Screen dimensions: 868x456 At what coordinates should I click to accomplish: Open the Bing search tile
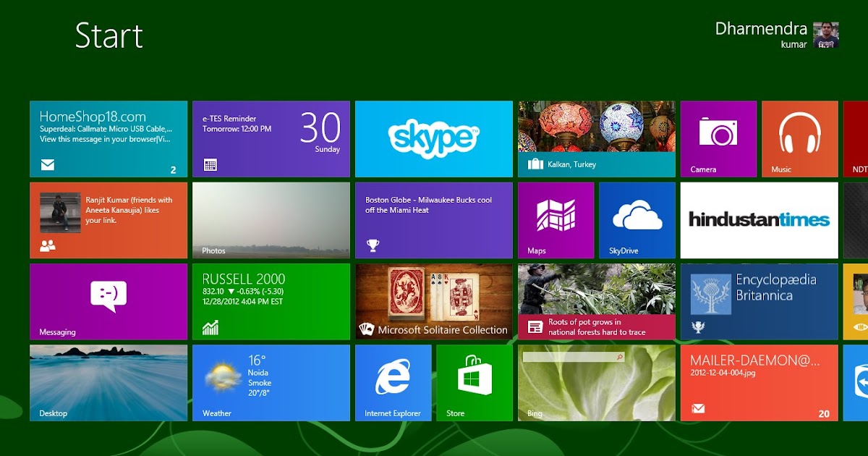597,383
